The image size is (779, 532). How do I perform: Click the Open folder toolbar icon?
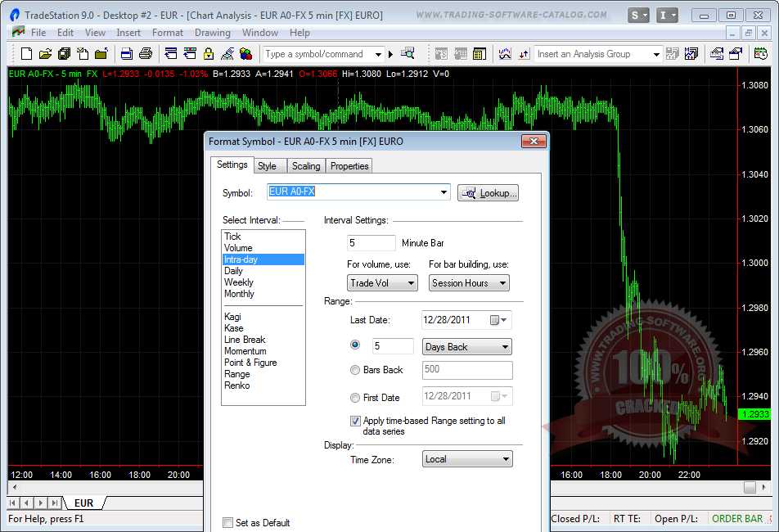tap(45, 54)
